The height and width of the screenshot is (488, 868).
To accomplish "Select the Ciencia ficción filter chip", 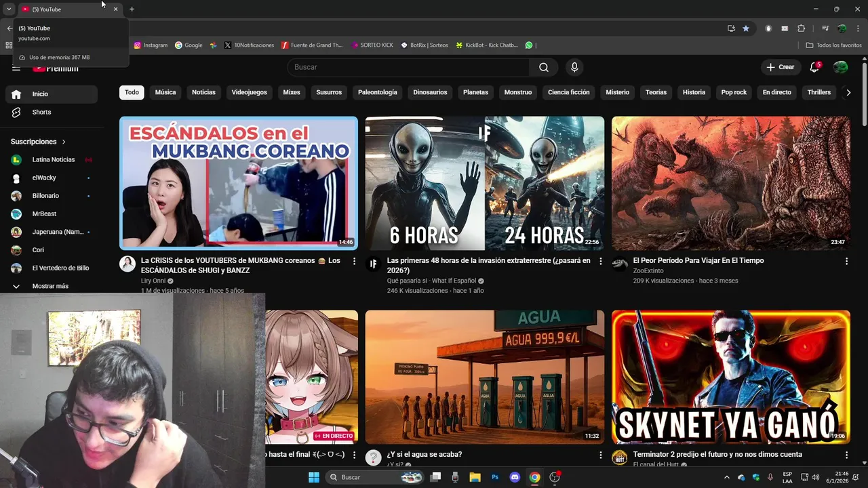I will pyautogui.click(x=569, y=92).
